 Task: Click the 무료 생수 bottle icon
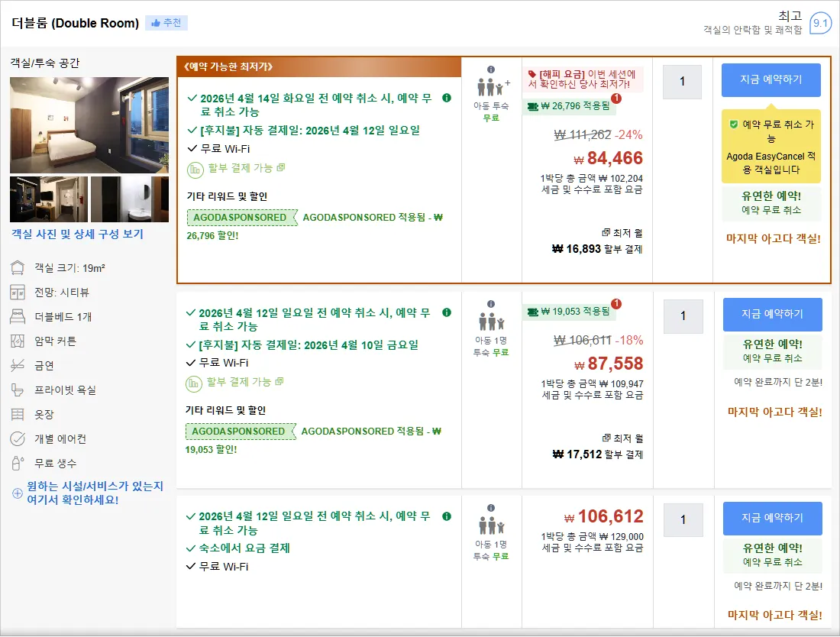pyautogui.click(x=18, y=463)
